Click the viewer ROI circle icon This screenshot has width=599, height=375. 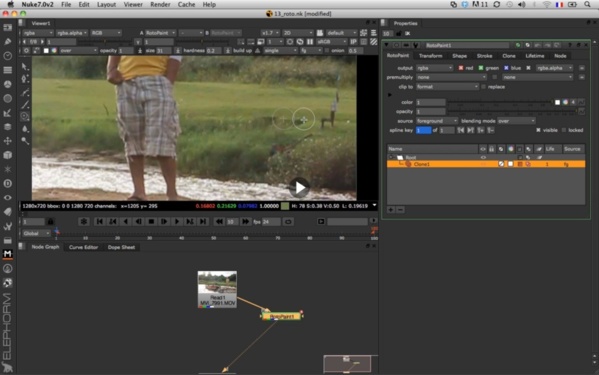coord(290,42)
